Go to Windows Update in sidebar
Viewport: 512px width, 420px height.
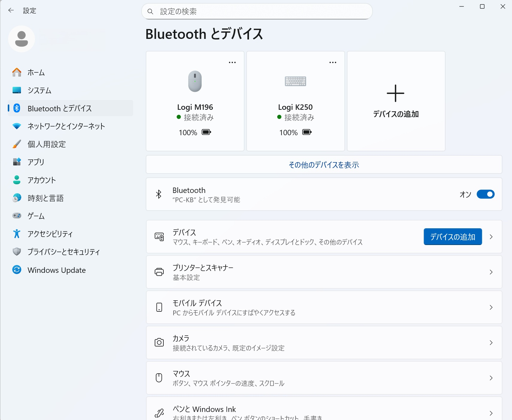[57, 270]
